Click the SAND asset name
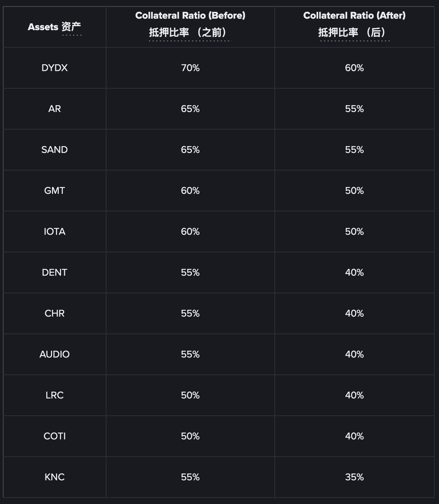The image size is (439, 504). click(55, 150)
